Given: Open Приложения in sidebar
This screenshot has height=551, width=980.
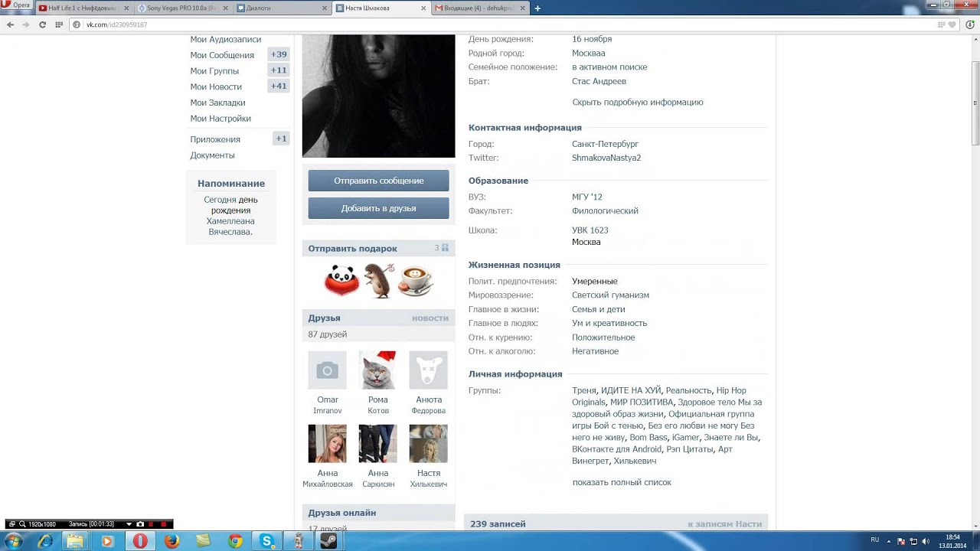Looking at the screenshot, I should coord(215,139).
